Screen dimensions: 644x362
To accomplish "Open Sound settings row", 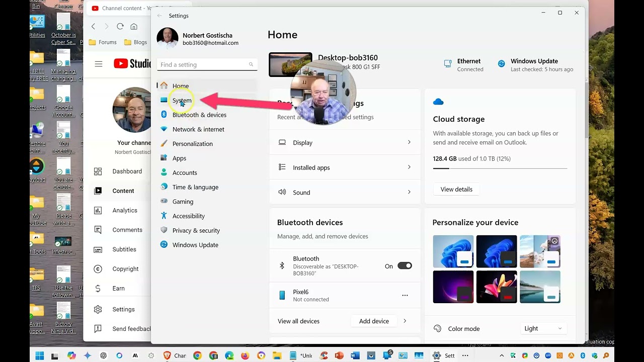I will (345, 192).
